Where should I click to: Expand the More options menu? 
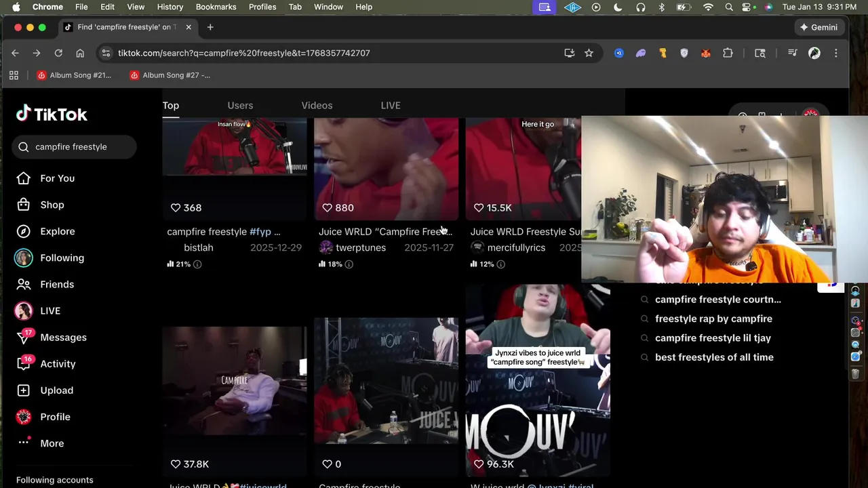point(52,443)
